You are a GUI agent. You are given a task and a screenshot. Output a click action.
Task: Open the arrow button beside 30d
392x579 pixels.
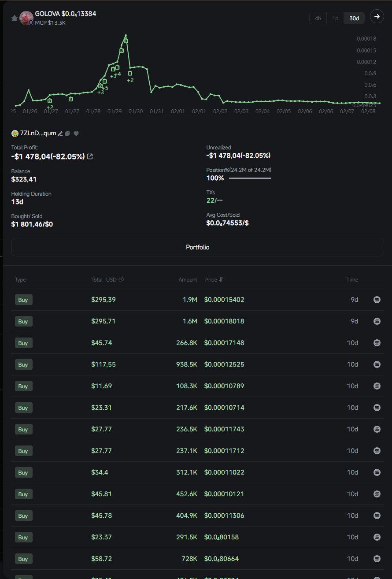click(377, 17)
